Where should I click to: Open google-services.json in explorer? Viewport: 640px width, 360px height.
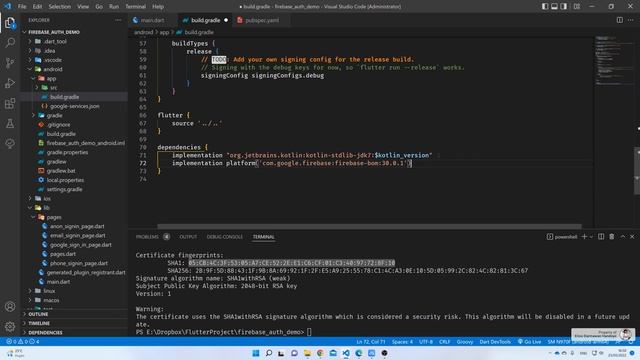pos(74,106)
